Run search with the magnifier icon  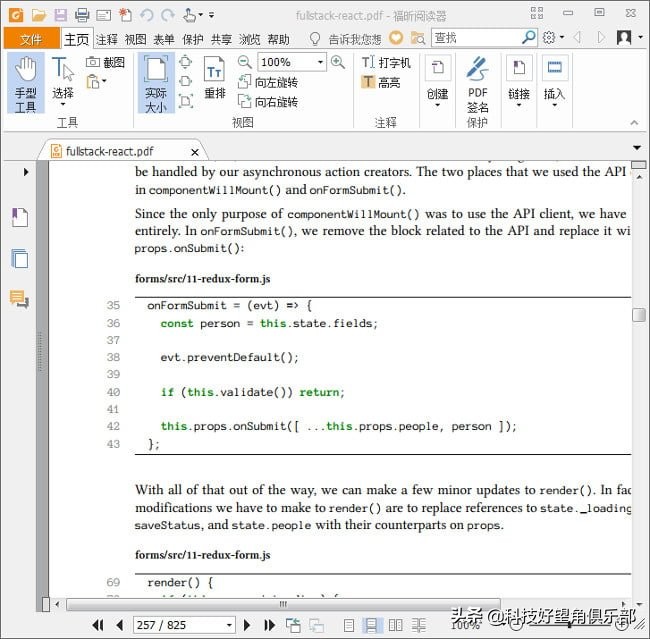click(x=529, y=37)
